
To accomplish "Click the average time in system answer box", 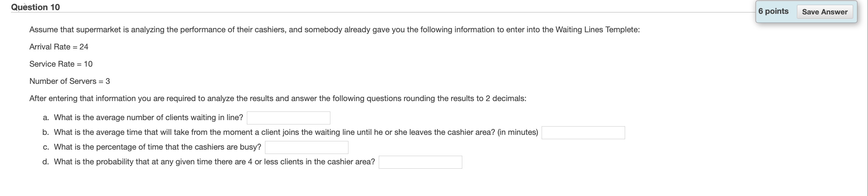I will (x=584, y=133).
